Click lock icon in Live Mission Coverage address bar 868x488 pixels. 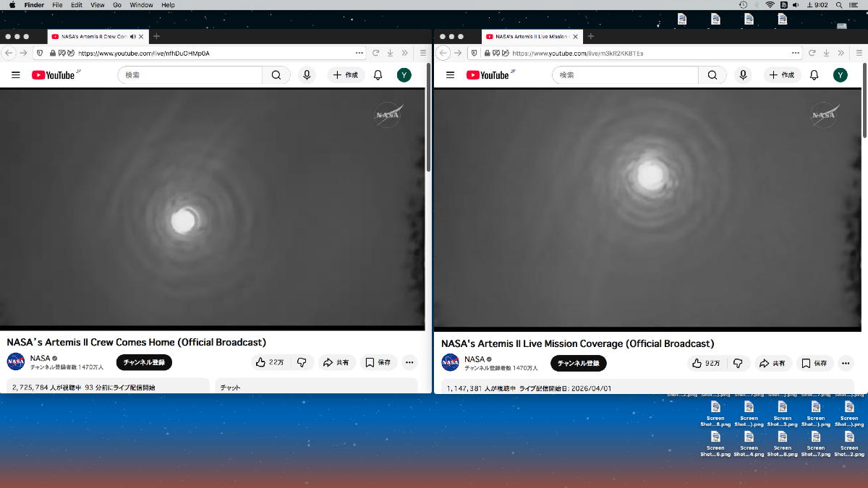point(488,53)
